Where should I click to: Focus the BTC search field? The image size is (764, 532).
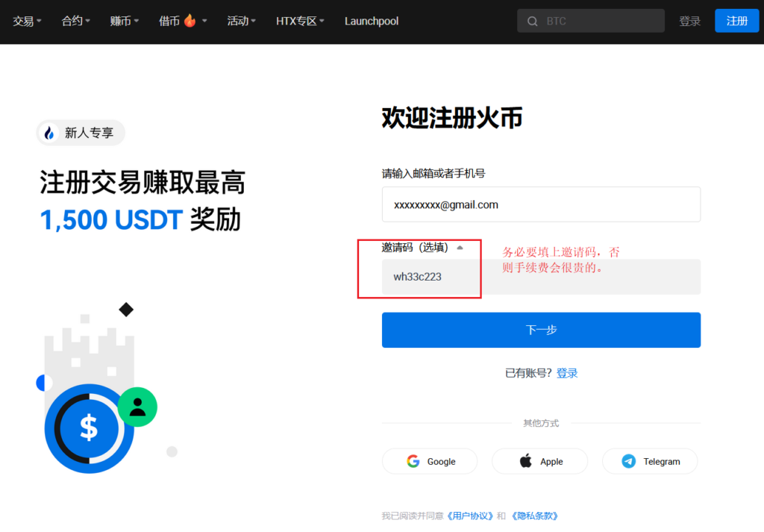(x=591, y=21)
